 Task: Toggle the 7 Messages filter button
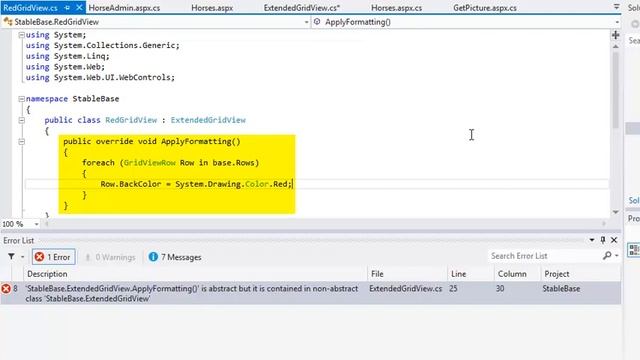(x=175, y=257)
